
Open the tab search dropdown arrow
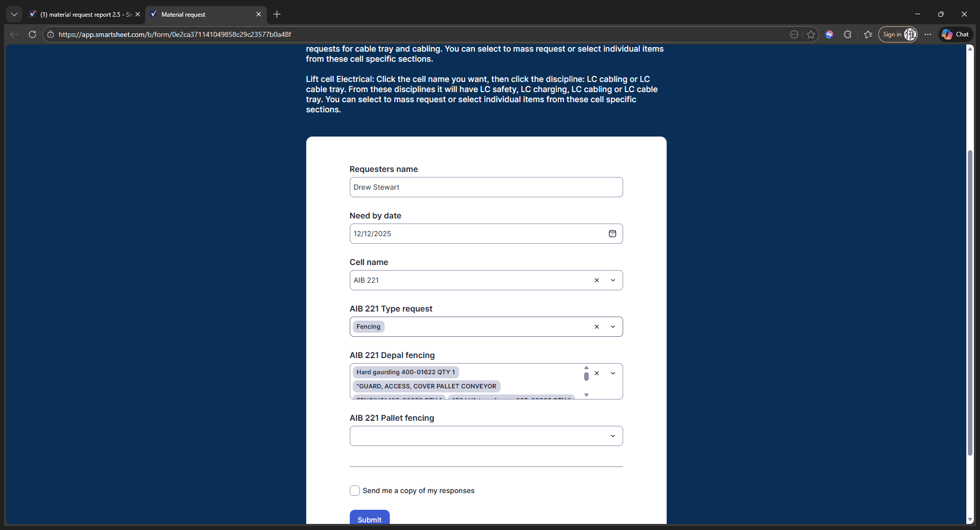(14, 14)
